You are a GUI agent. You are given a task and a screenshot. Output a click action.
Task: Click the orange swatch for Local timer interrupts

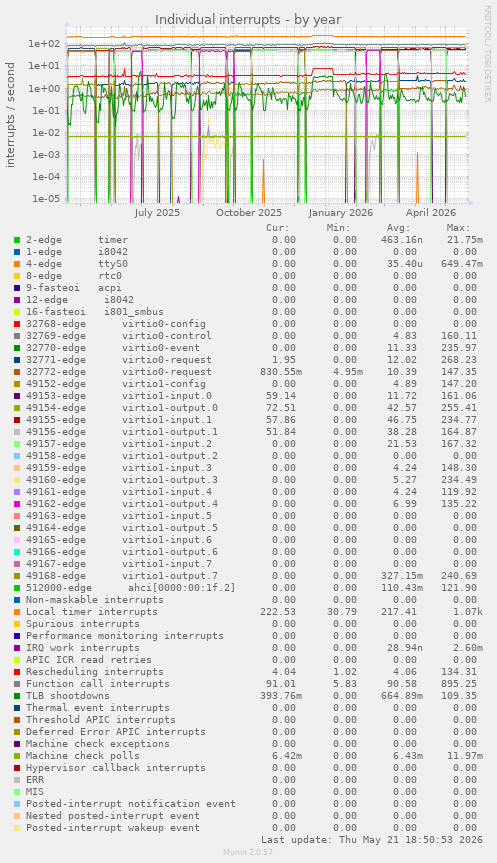[17, 612]
